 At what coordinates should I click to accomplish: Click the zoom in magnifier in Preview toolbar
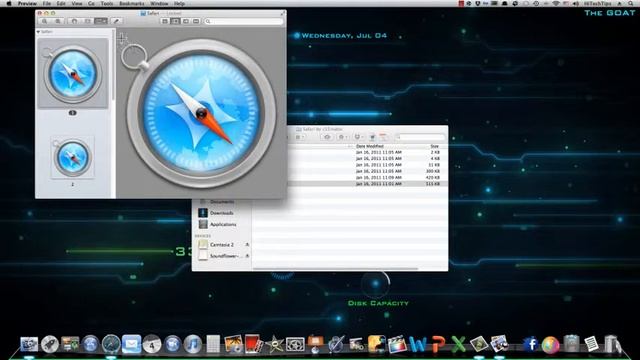(x=58, y=21)
